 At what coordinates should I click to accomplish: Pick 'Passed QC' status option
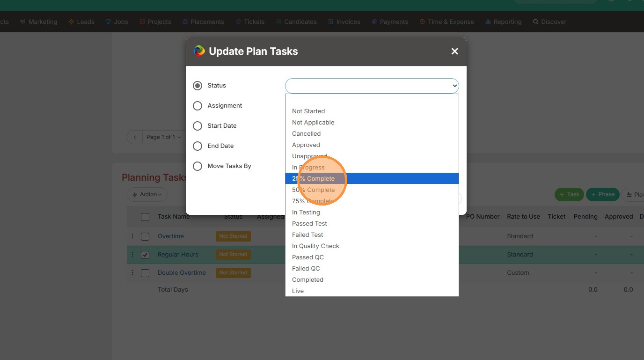pyautogui.click(x=372, y=257)
